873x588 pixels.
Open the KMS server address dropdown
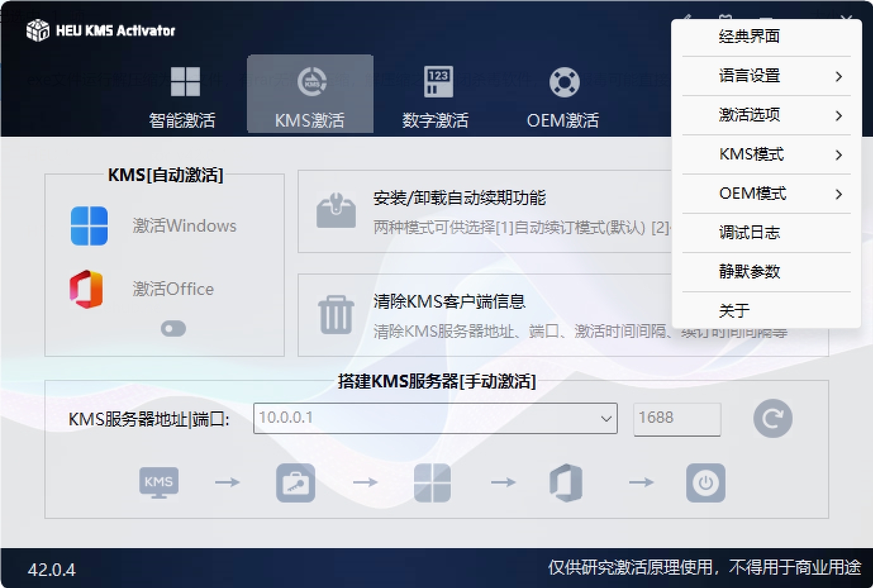605,418
